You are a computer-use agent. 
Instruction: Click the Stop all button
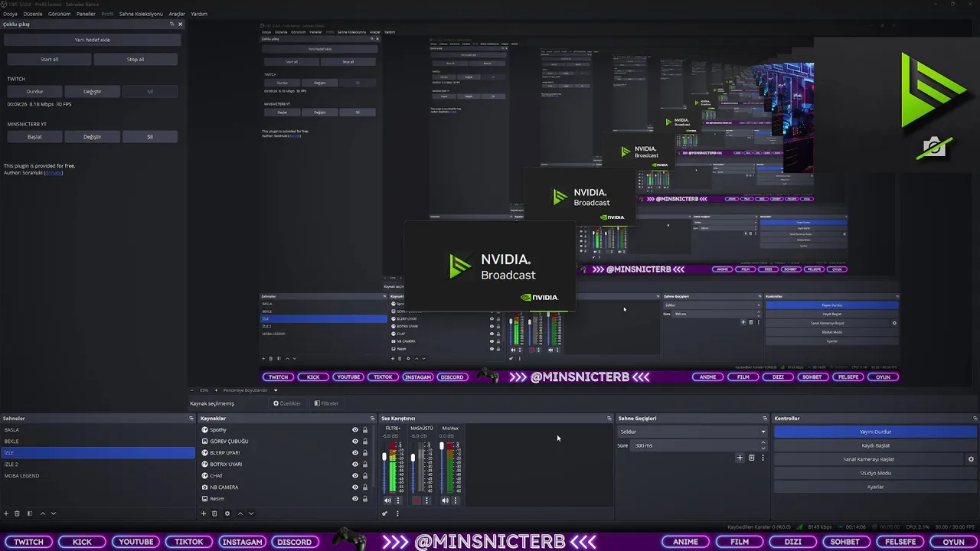(136, 59)
